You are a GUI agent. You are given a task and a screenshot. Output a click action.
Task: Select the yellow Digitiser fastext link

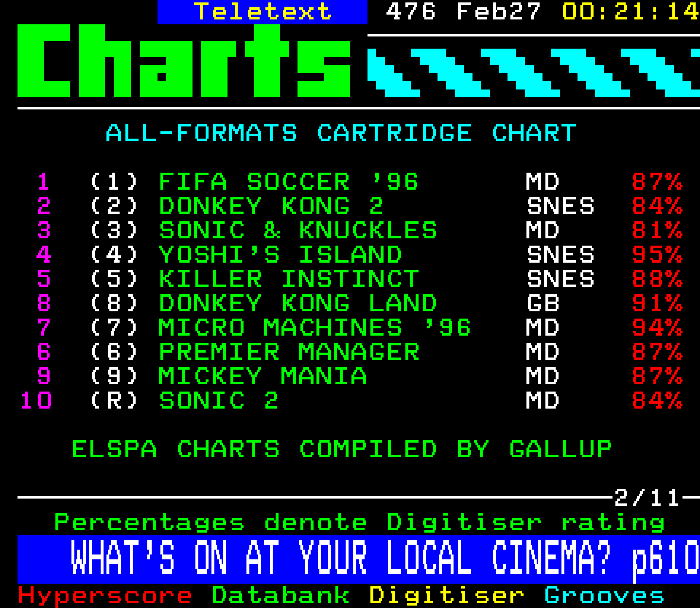447,596
